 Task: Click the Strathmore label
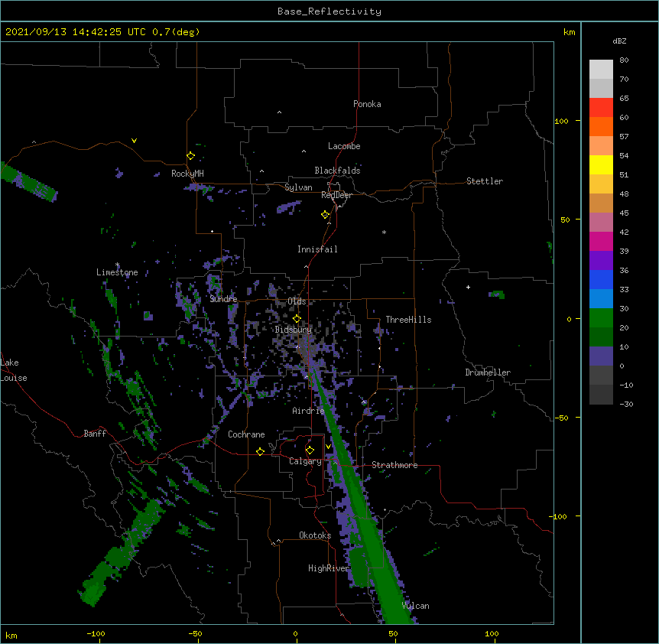tap(394, 465)
